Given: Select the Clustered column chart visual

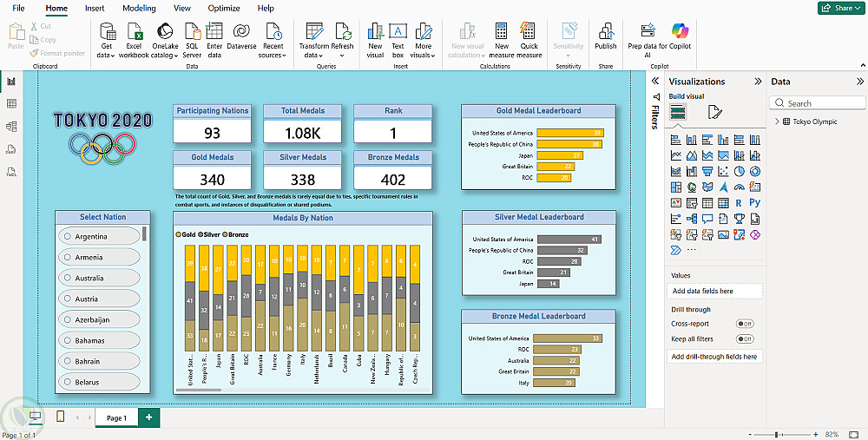Looking at the screenshot, I should tap(723, 140).
